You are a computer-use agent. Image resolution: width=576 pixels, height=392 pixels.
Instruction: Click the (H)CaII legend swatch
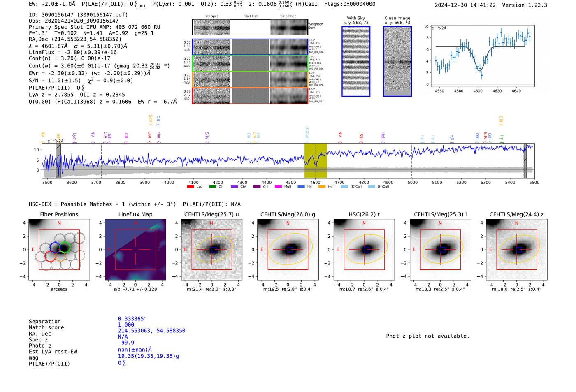[x=372, y=186]
